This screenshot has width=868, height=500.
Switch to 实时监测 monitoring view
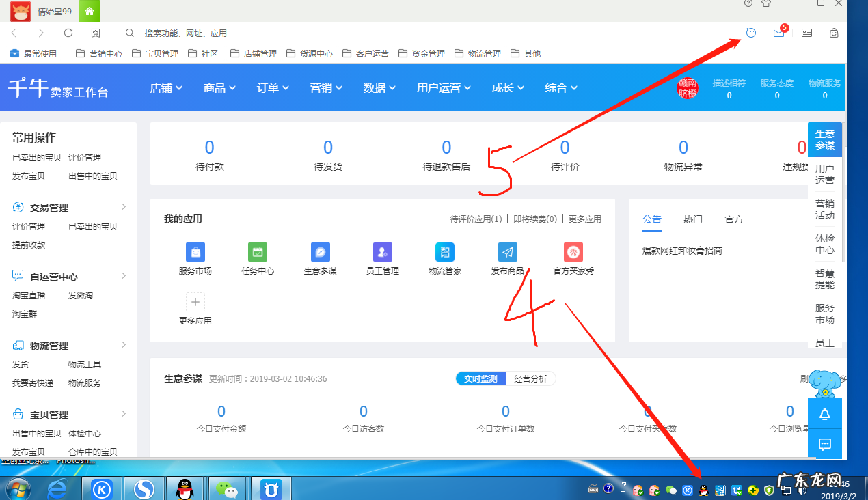[480, 378]
